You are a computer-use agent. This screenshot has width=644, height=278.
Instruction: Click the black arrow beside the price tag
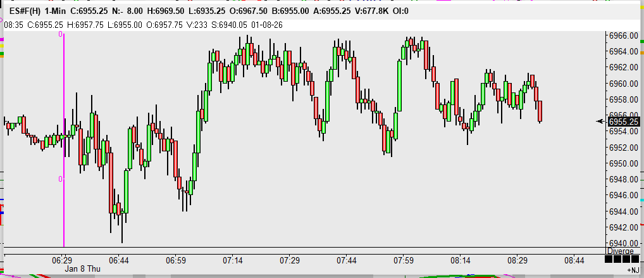601,121
